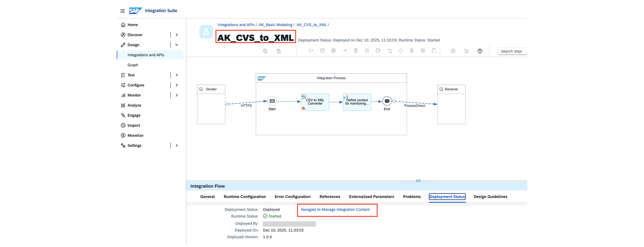Select the Sender participant box
The height and width of the screenshot is (247, 644).
click(211, 104)
